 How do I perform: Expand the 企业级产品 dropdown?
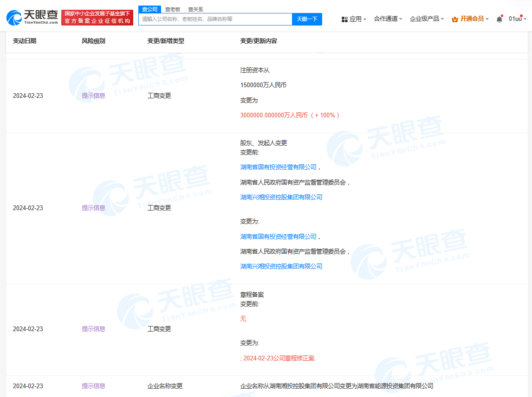coord(427,19)
